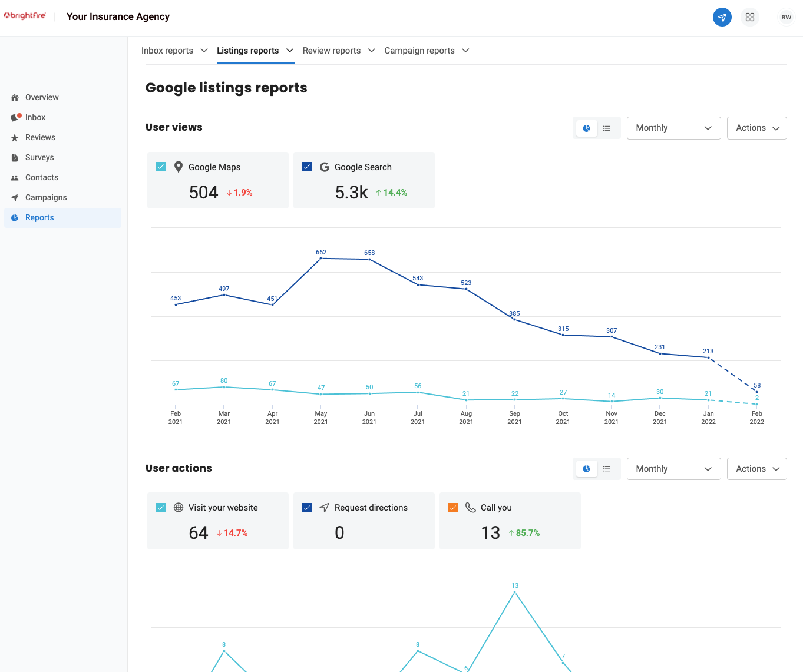Uncheck the Call you metric card

coord(453,507)
